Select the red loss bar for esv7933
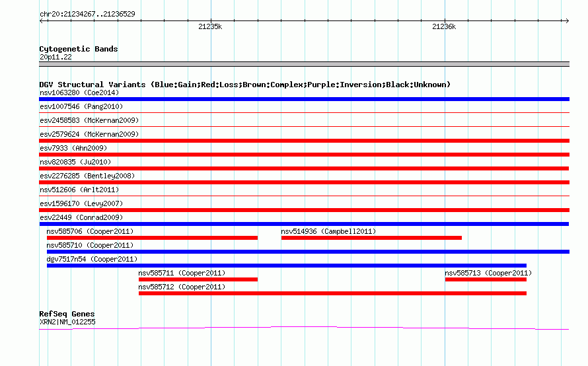Image resolution: width=588 pixels, height=366 pixels. click(x=304, y=155)
